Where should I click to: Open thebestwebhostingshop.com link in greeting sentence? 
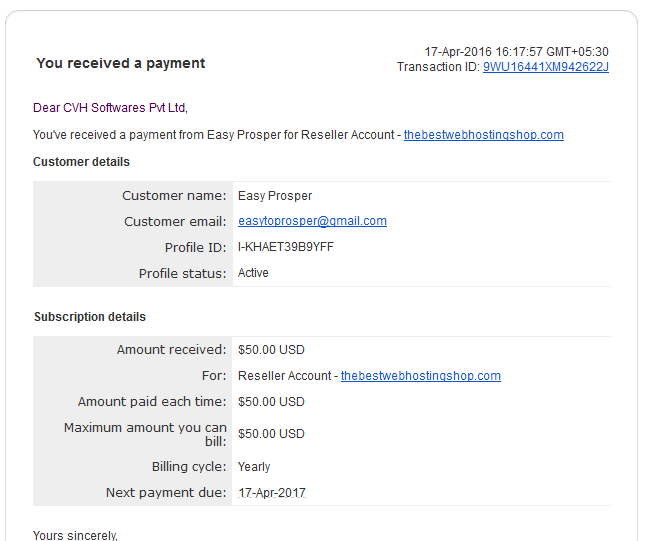tap(483, 135)
